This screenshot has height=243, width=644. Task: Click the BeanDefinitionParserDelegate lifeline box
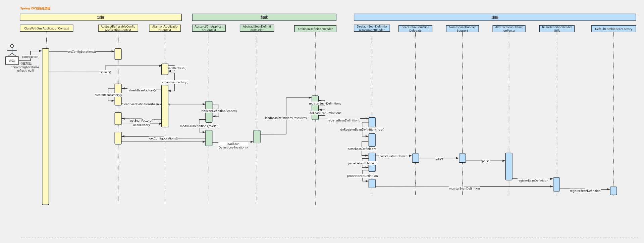click(x=415, y=29)
